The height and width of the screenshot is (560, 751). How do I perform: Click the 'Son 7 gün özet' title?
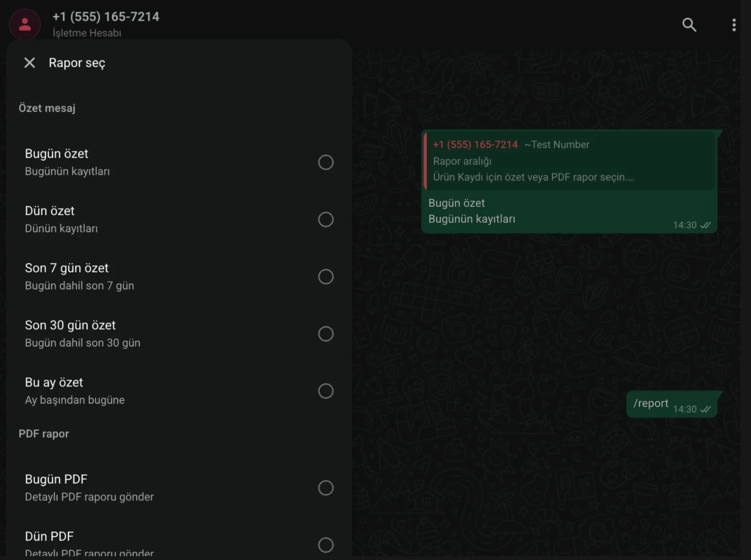click(67, 268)
